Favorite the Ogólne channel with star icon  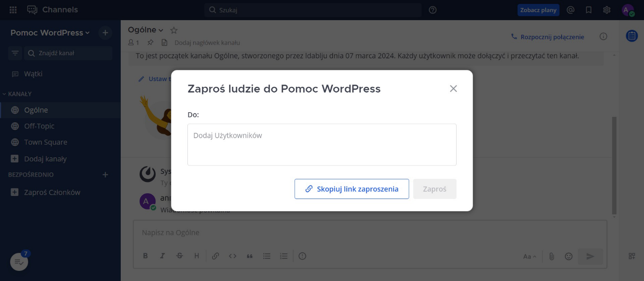click(174, 30)
